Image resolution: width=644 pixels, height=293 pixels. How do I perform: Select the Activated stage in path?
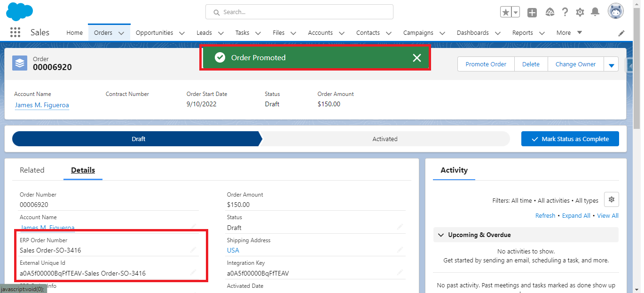click(x=385, y=139)
